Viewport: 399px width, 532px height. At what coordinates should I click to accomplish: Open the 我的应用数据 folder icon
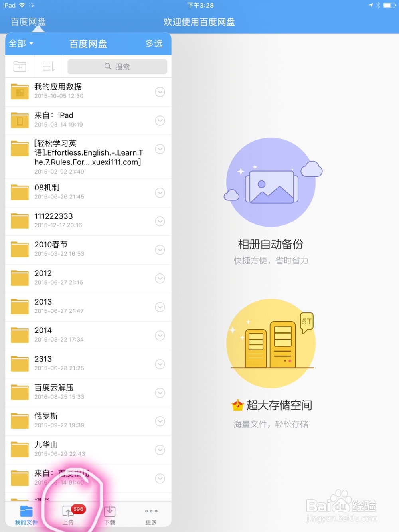[x=20, y=91]
